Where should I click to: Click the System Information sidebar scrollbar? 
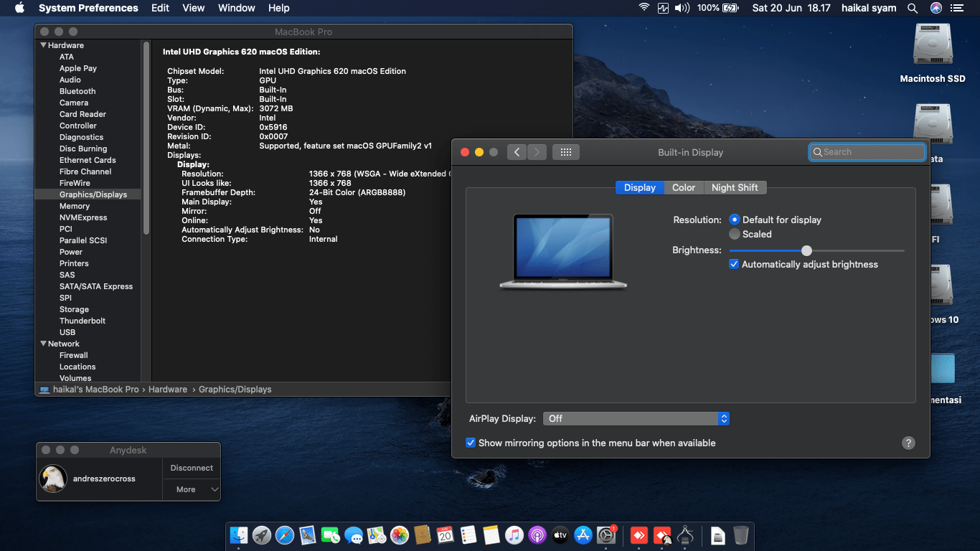click(146, 136)
